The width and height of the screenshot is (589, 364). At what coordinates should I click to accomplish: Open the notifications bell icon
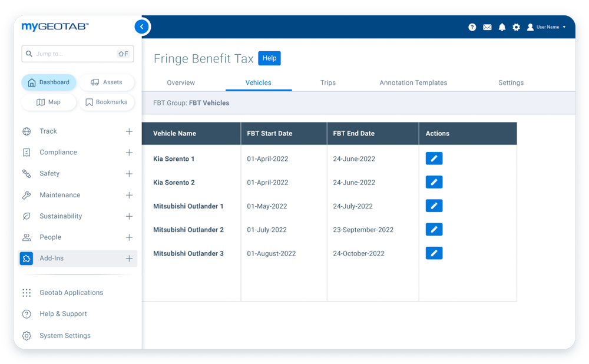coord(502,27)
